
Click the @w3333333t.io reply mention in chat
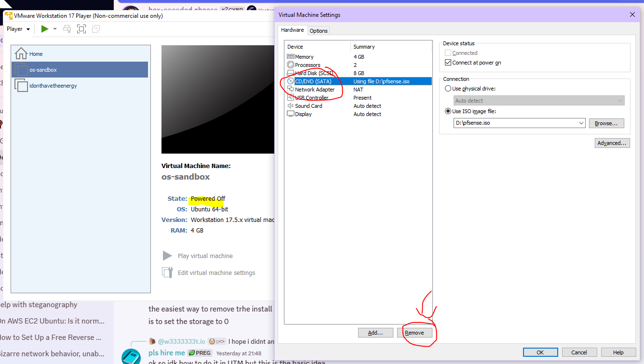(x=181, y=341)
